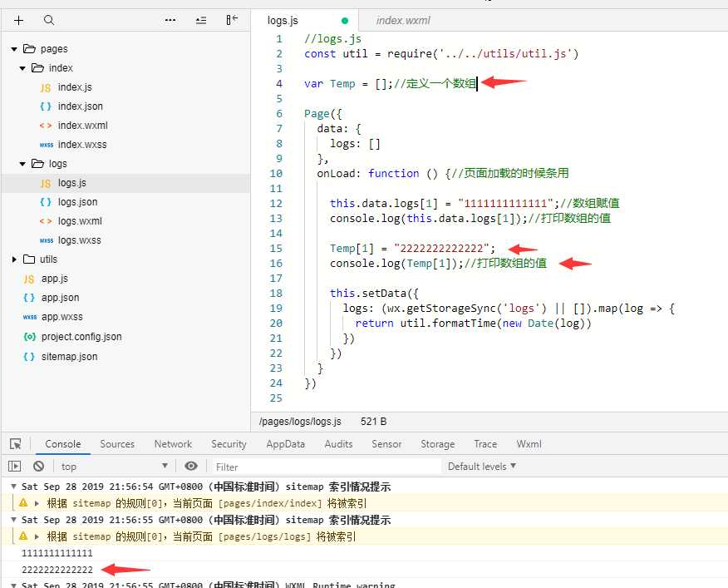Collapse the 21:56:54 sitemap log group
This screenshot has height=588, width=728.
[x=14, y=487]
